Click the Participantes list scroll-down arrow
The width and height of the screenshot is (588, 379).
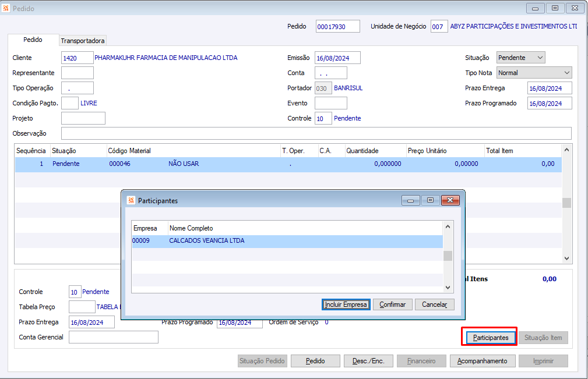point(448,288)
